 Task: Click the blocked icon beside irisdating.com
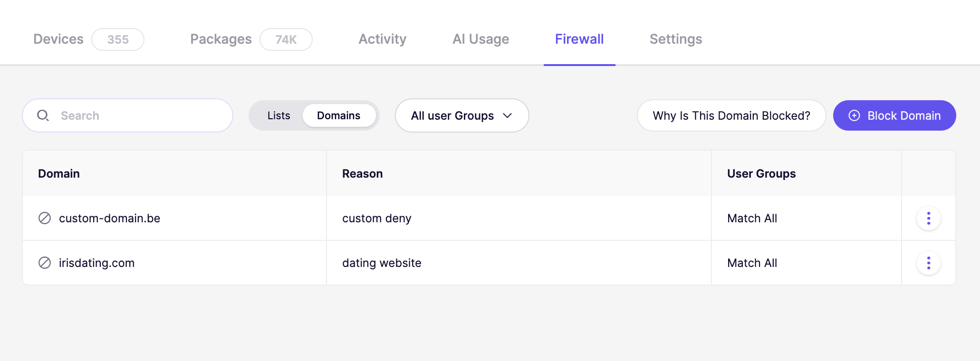click(45, 263)
